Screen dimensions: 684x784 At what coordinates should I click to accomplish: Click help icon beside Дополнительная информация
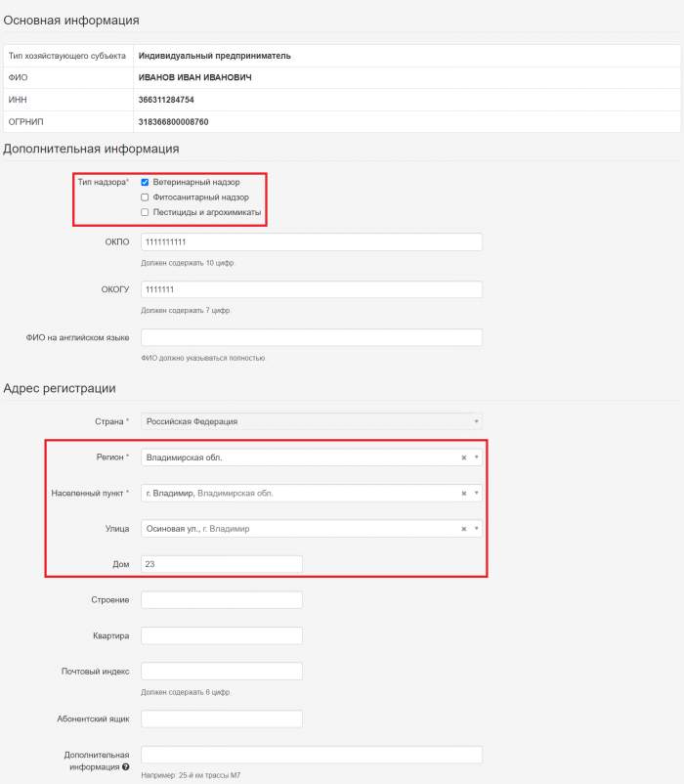tap(125, 766)
